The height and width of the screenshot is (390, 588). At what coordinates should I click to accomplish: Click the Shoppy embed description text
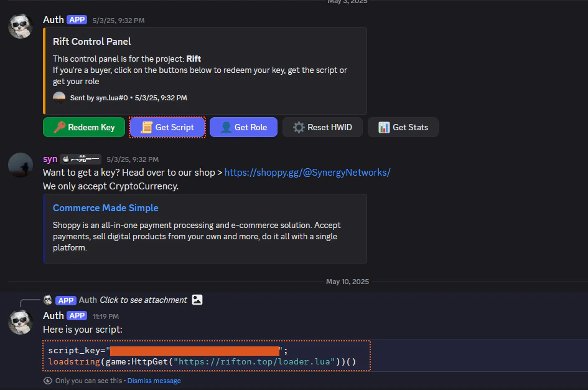[x=197, y=237]
